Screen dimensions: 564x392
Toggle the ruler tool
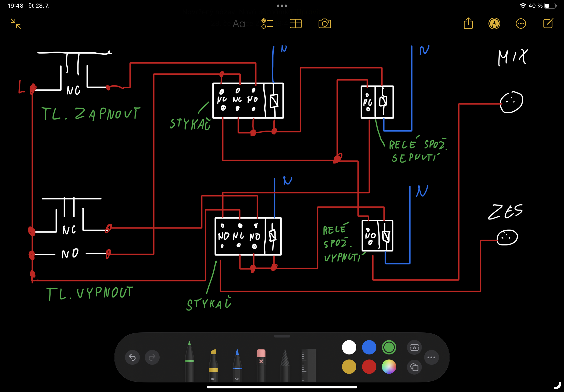[x=309, y=365]
